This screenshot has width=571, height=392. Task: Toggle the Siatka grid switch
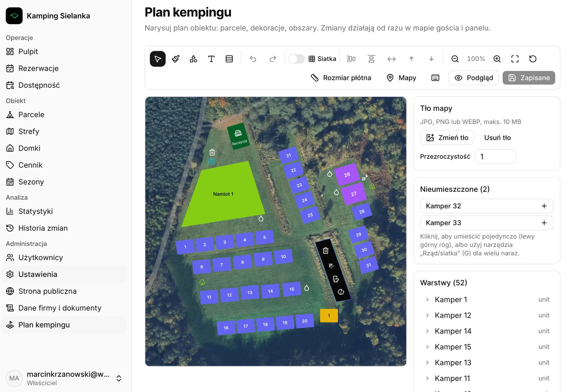[297, 59]
